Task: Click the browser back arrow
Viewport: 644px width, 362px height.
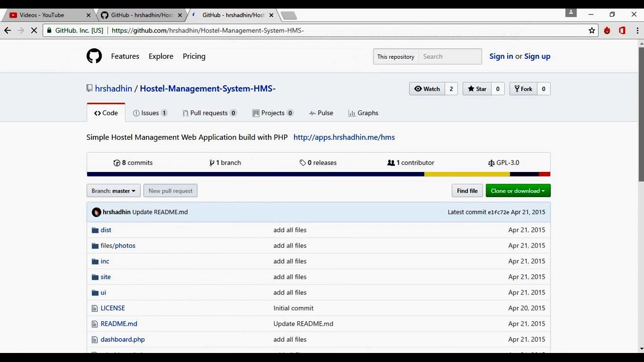Action: pyautogui.click(x=8, y=31)
